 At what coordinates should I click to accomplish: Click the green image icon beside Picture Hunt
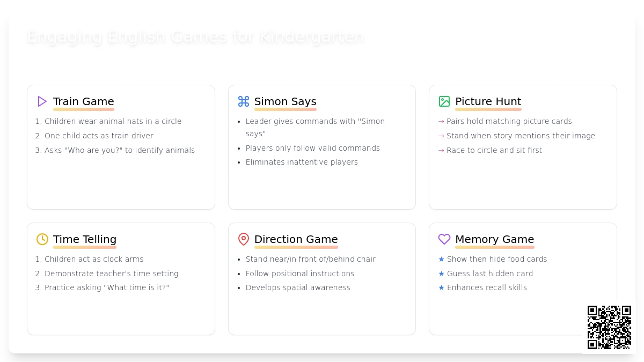(x=444, y=101)
